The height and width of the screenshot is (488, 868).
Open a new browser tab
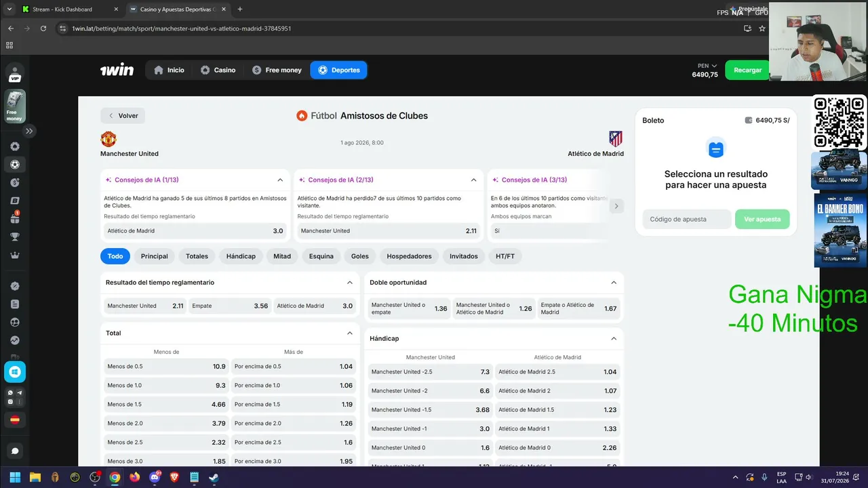tap(240, 9)
